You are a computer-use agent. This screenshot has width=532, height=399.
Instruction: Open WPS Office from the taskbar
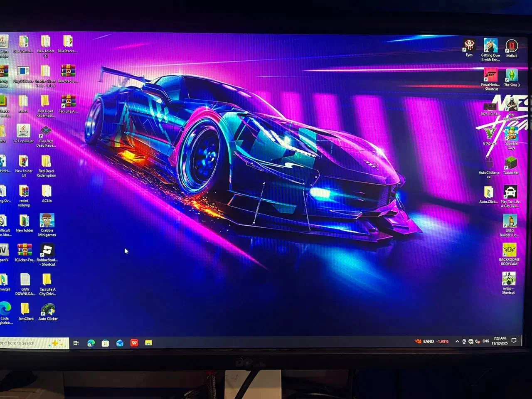[134, 343]
